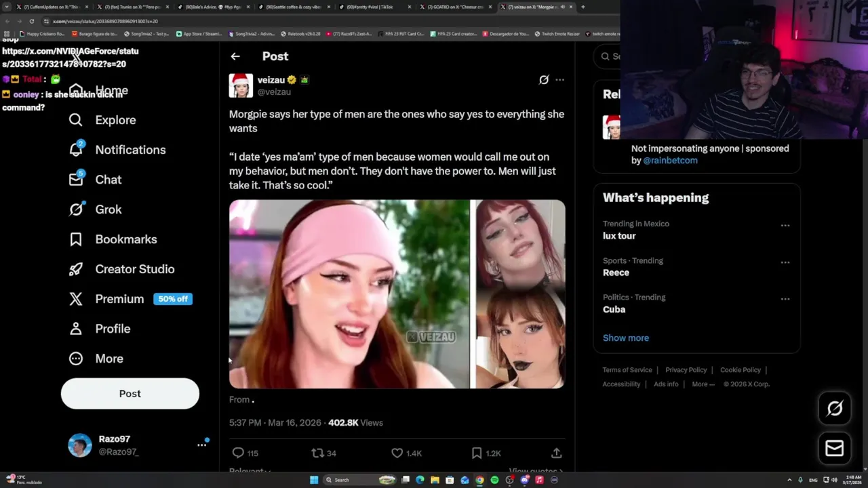Open Profile person icon
868x488 pixels.
[x=75, y=329]
